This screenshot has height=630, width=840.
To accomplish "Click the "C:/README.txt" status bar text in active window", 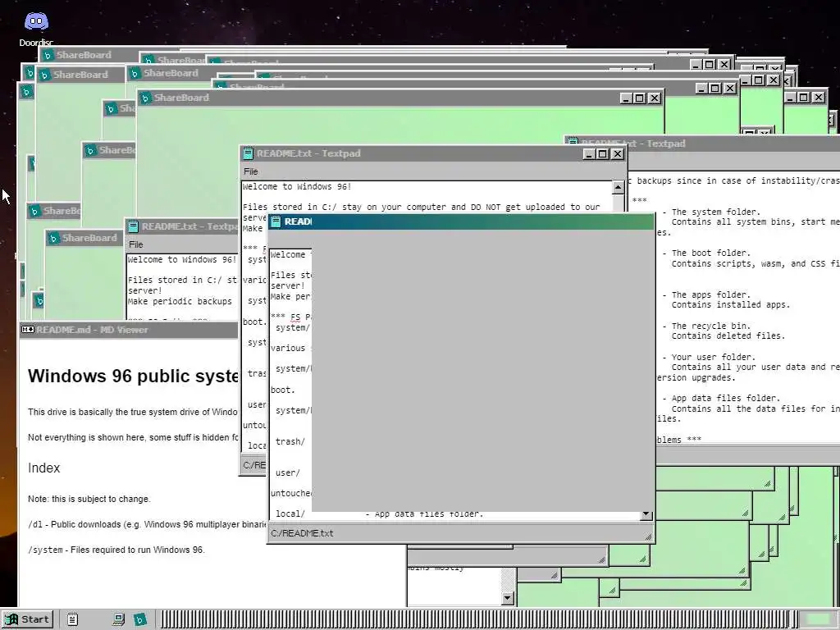I will (x=302, y=533).
